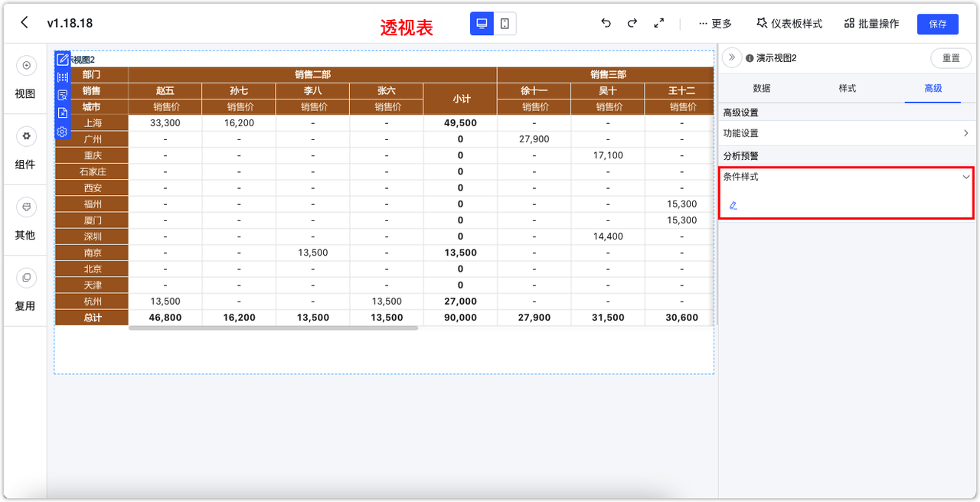Click the 福州 row header
980x502 pixels.
(x=92, y=204)
